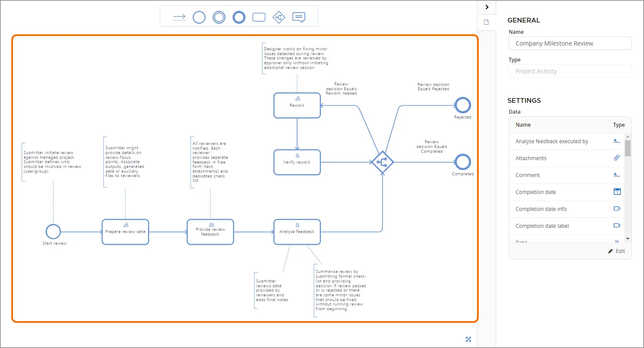Click the paperclip icon for Attachments
This screenshot has width=644, height=348.
617,158
